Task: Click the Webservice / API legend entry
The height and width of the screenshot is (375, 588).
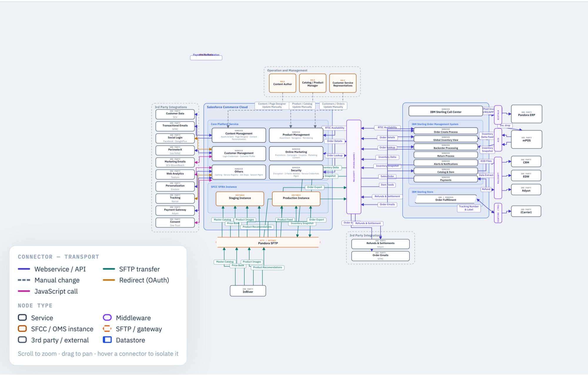Action: (x=52, y=269)
